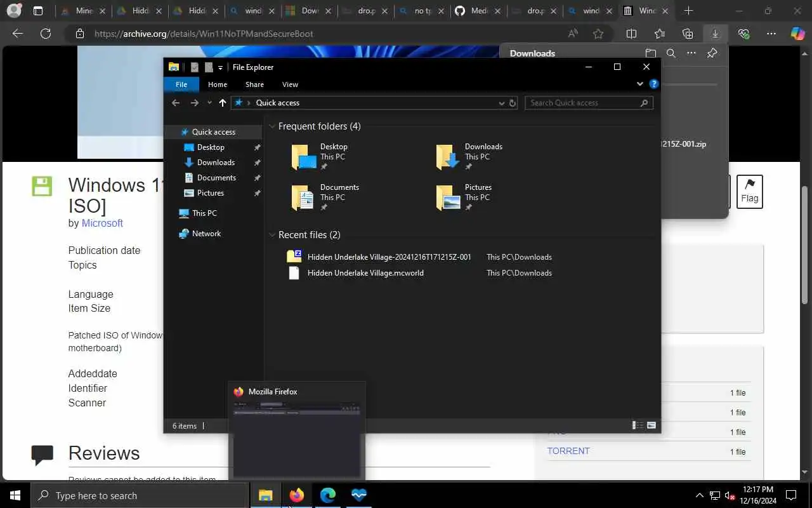Viewport: 812px width, 508px height.
Task: Open Edge Favorites list icon
Action: 660,34
